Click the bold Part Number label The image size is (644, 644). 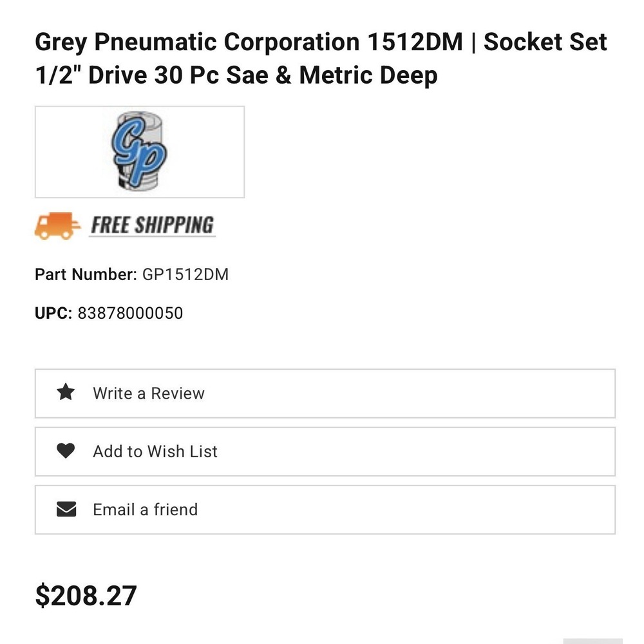coord(86,274)
